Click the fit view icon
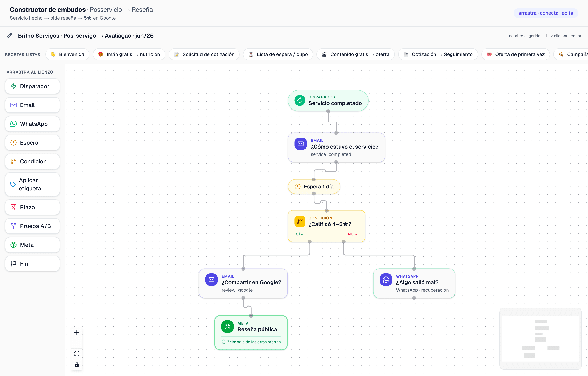588x376 pixels. [77, 354]
